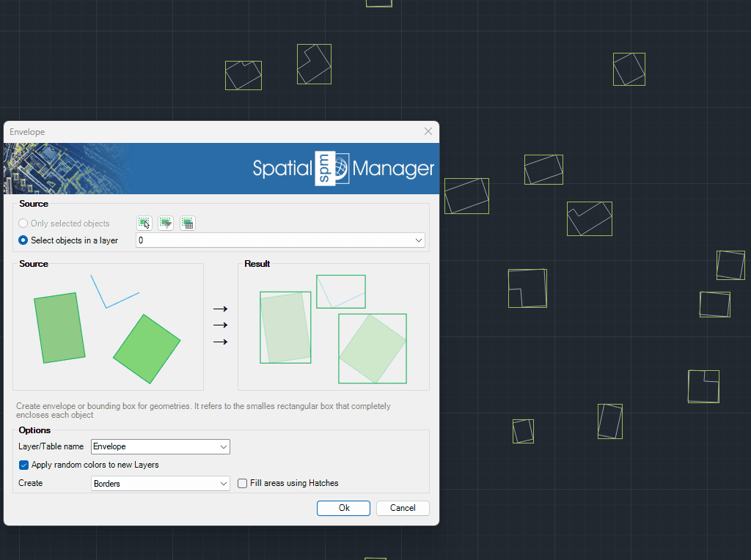Image resolution: width=751 pixels, height=560 pixels.
Task: Click the Source preview illustration
Action: point(109,328)
